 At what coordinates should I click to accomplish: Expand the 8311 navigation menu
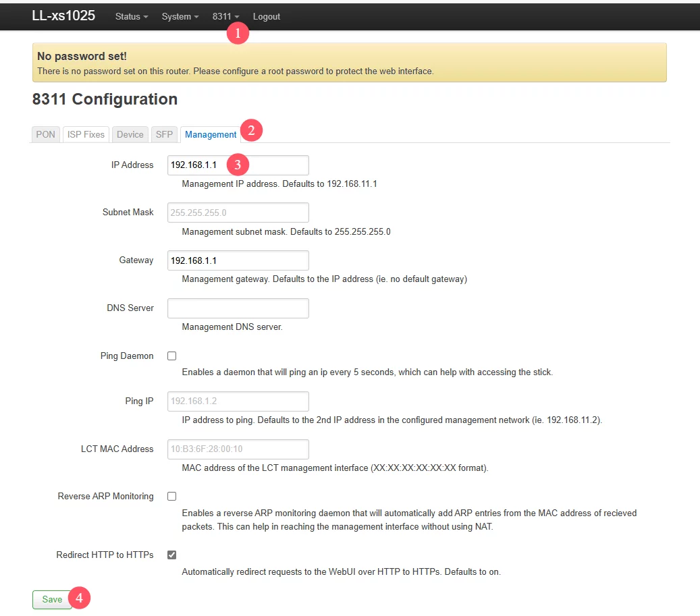(x=225, y=16)
